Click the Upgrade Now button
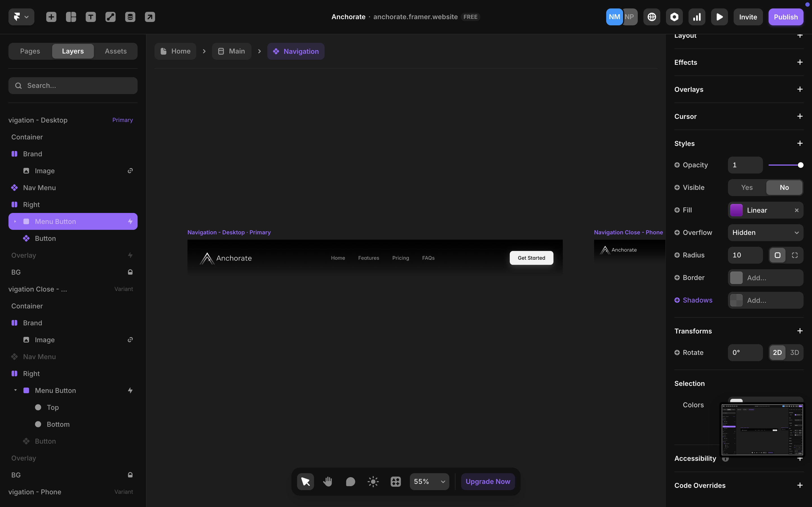The width and height of the screenshot is (812, 507). tap(487, 482)
